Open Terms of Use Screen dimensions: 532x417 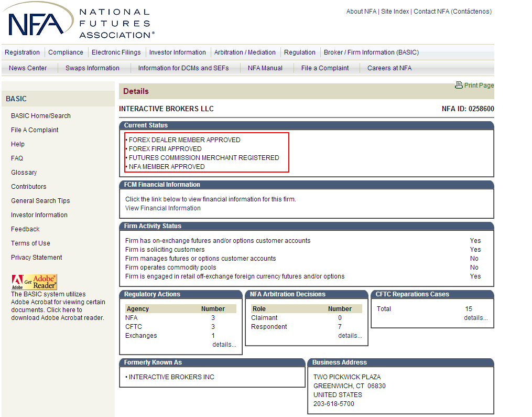tap(30, 243)
